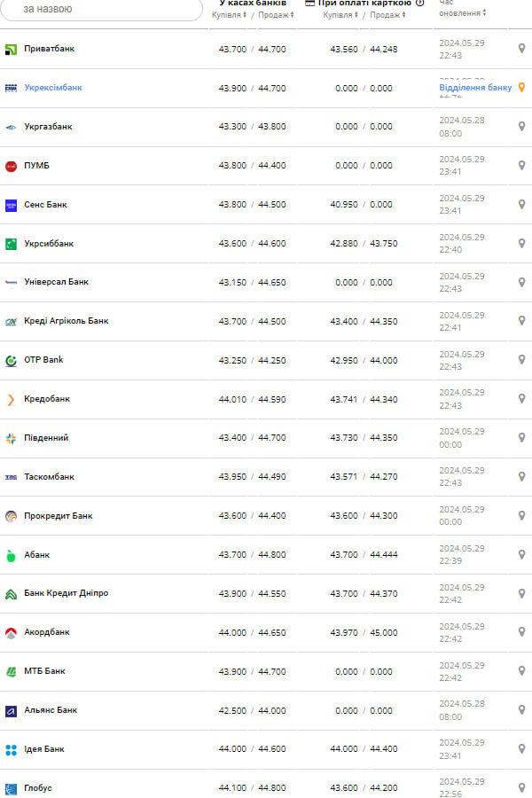
Task: Click the Абанк green apple logo
Action: 12,555
